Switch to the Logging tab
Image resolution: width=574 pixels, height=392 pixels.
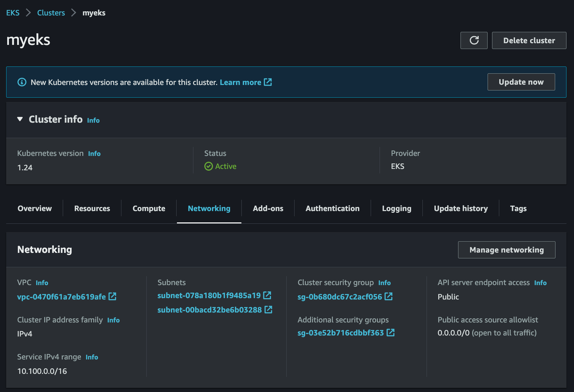point(397,208)
